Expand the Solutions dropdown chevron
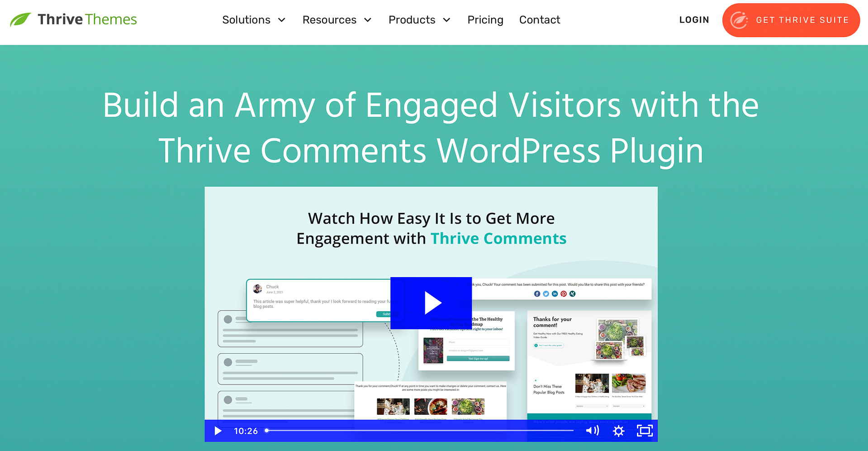868x451 pixels. point(281,20)
